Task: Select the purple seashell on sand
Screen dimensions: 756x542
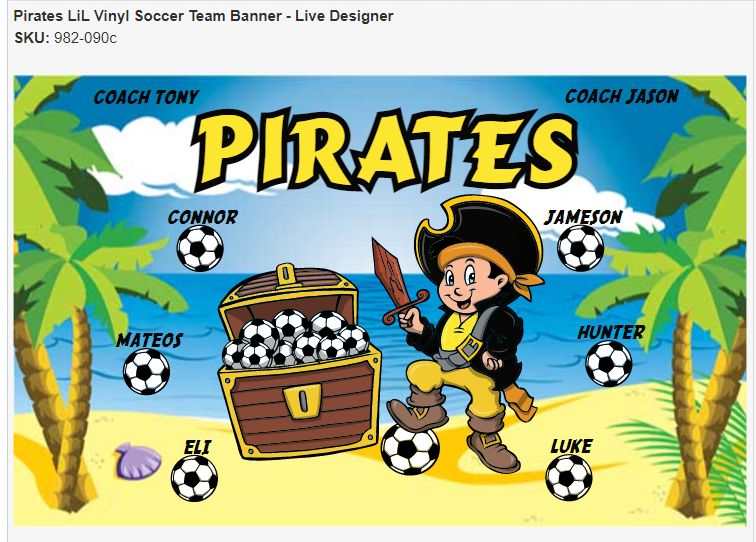Action: tap(138, 461)
